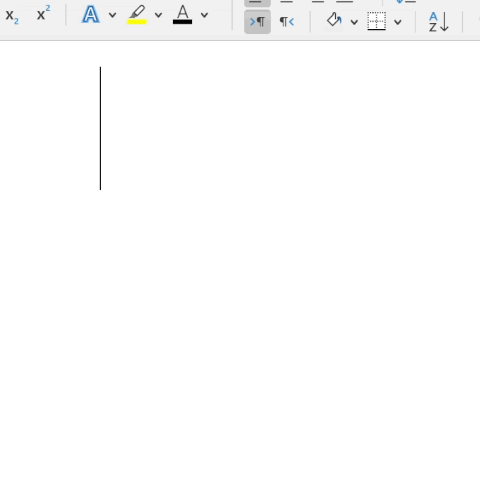
Task: Click the Shading paint bucket icon
Action: (334, 20)
